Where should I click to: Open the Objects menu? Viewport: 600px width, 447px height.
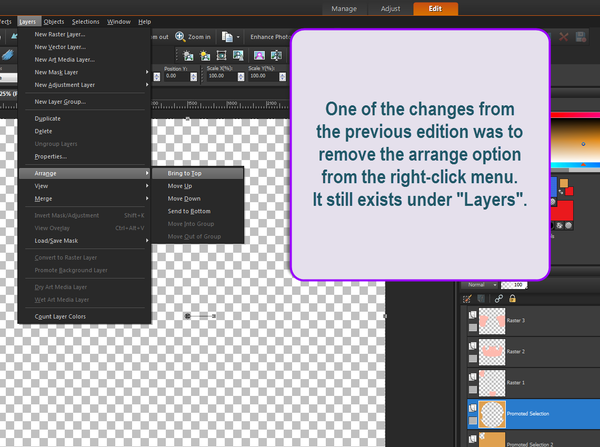[x=54, y=22]
